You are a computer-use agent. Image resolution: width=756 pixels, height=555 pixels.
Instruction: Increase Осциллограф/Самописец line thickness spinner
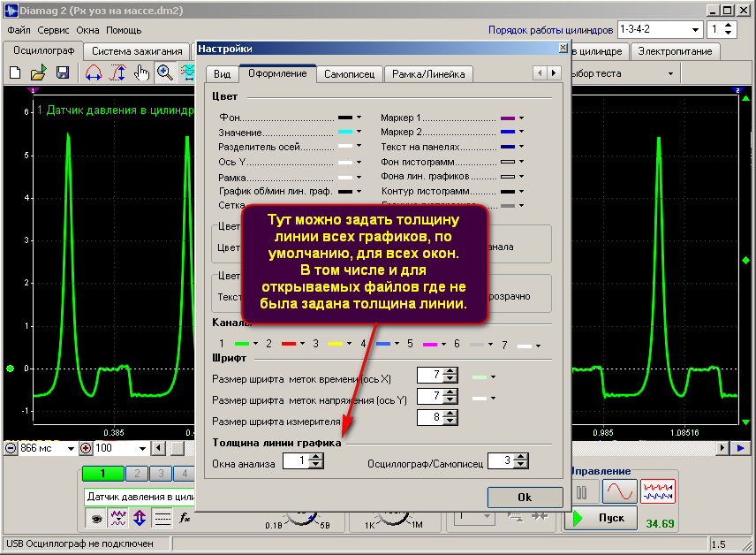click(x=521, y=457)
